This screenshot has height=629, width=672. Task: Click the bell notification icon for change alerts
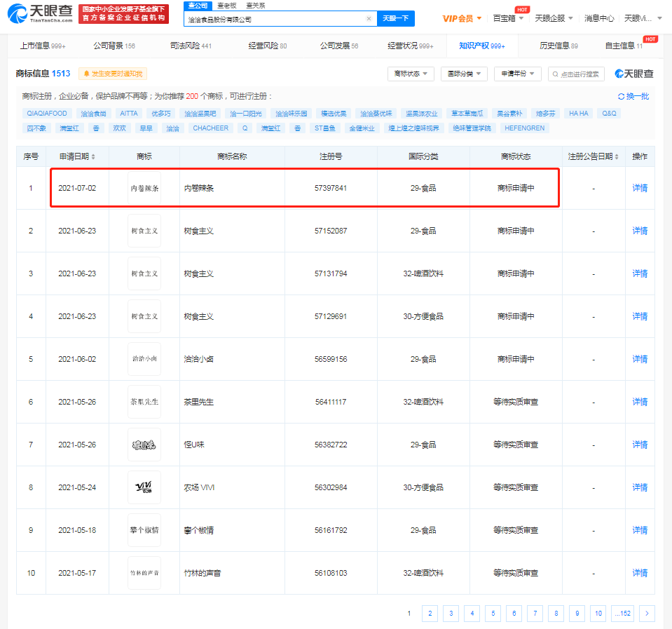point(87,74)
